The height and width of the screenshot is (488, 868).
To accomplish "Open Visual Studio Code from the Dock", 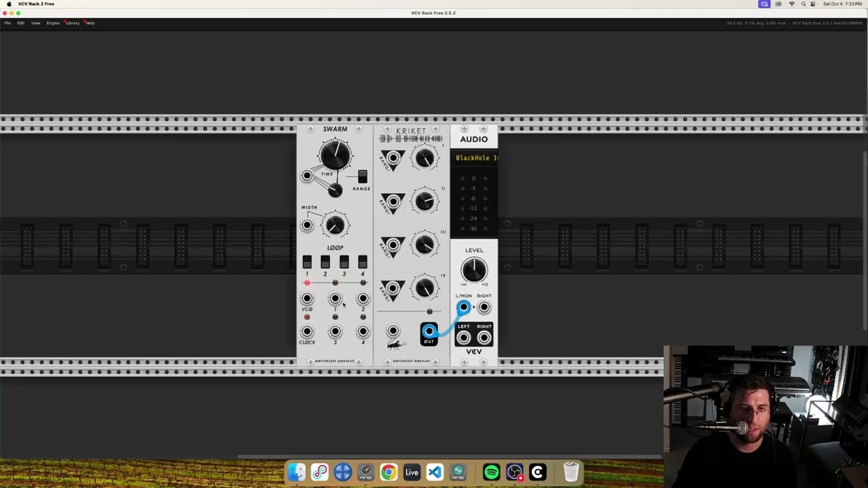I will pos(435,472).
